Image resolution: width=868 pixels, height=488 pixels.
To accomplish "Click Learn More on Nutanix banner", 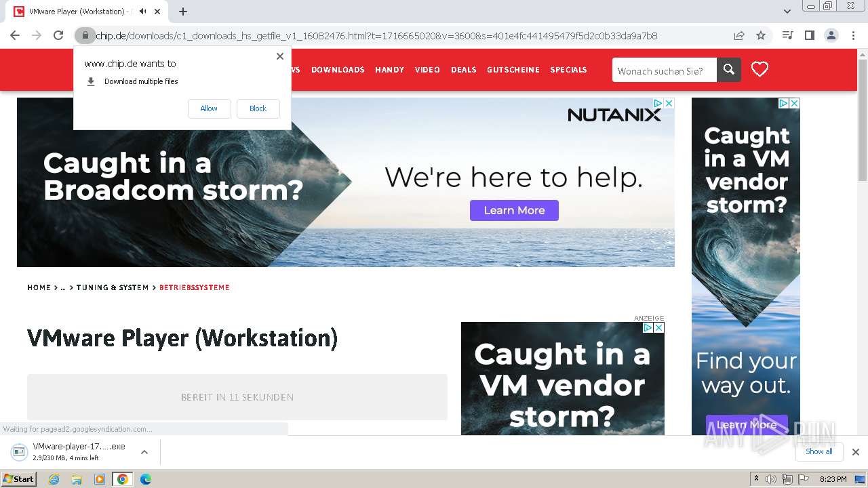I will pyautogui.click(x=514, y=210).
